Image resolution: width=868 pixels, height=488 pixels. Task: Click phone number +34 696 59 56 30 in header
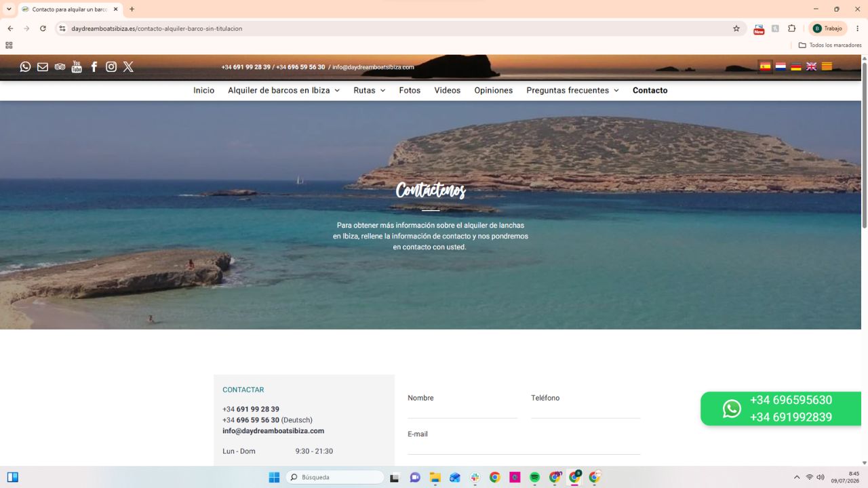coord(300,67)
